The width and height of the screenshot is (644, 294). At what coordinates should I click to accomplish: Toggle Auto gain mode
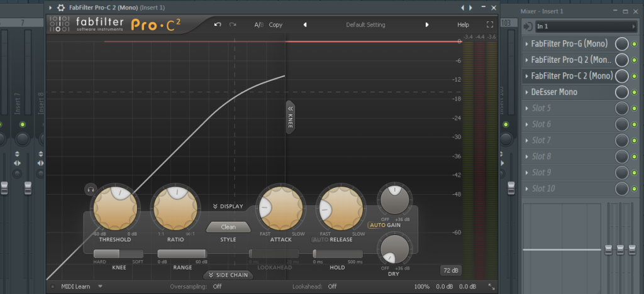tap(377, 225)
